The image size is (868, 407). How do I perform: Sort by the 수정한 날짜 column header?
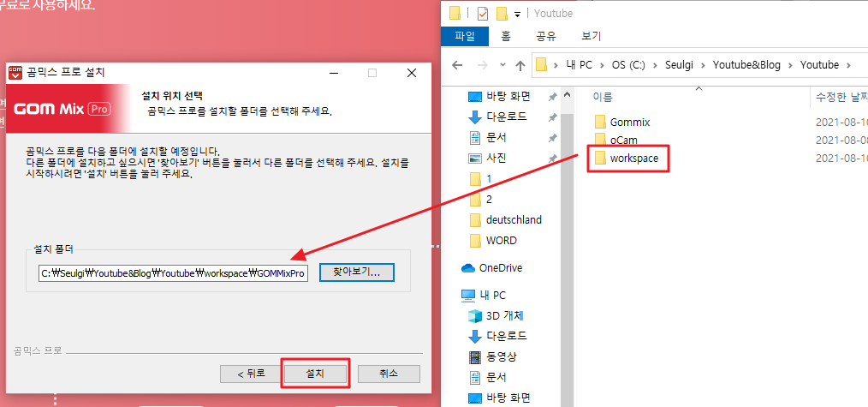click(x=841, y=98)
